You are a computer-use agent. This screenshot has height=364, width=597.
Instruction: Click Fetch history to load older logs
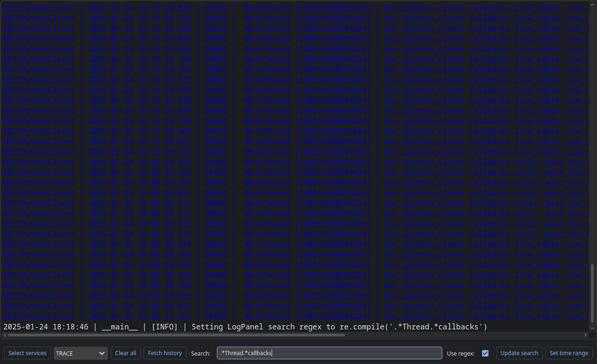165,353
